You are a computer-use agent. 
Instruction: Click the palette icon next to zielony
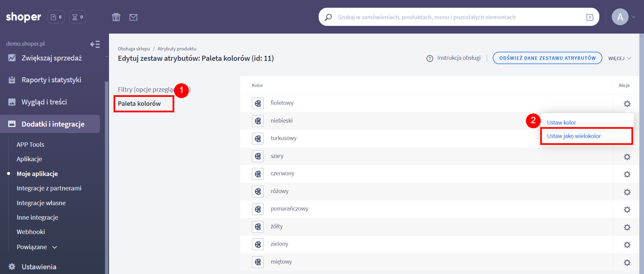(258, 244)
